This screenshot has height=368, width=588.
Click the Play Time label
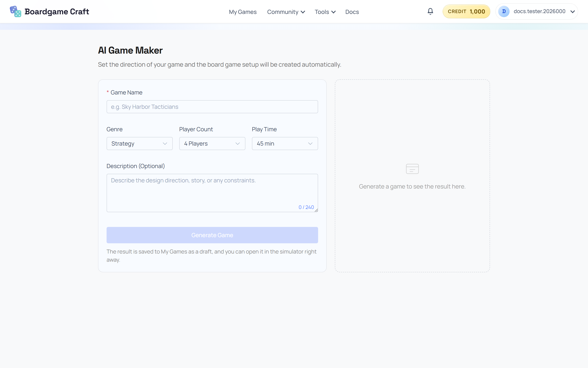point(264,129)
